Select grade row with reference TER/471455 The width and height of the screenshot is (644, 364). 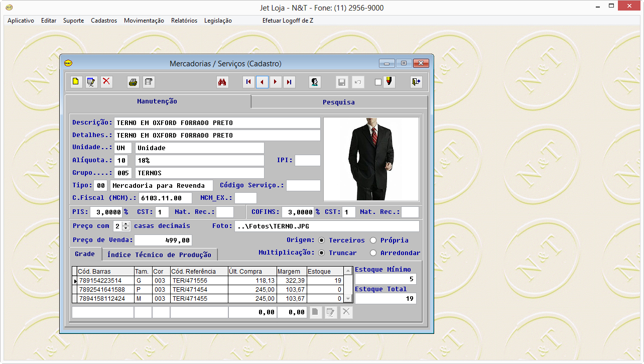(x=208, y=299)
